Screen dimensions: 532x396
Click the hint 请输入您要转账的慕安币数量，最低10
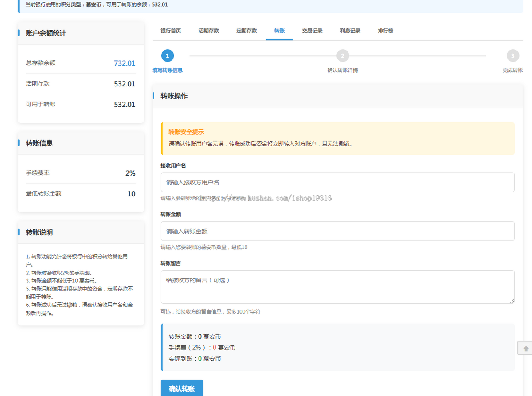(204, 247)
